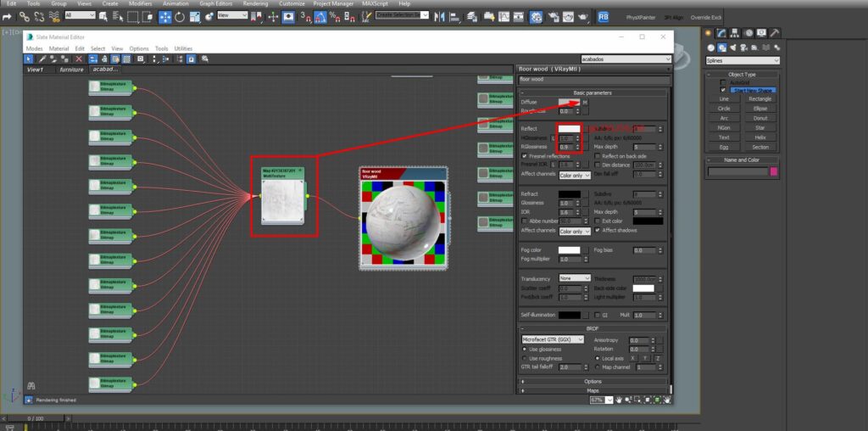Open Reflect Affect channels Color only dropdown
868x431 pixels.
click(x=575, y=175)
